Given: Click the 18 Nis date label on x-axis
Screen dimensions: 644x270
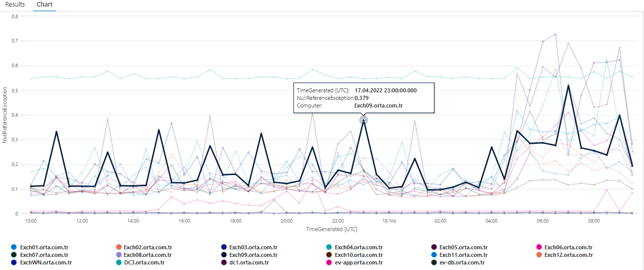Looking at the screenshot, I should click(389, 221).
